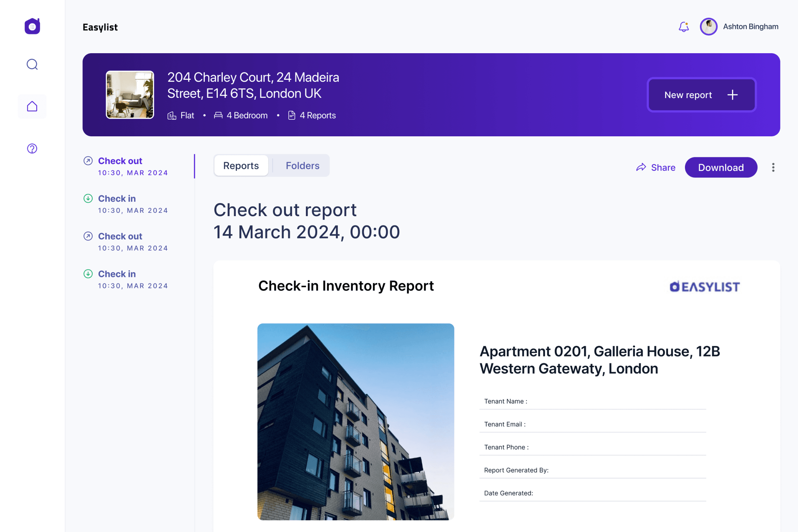Click the apartment building photo in report
This screenshot has height=532, width=798.
[355, 421]
